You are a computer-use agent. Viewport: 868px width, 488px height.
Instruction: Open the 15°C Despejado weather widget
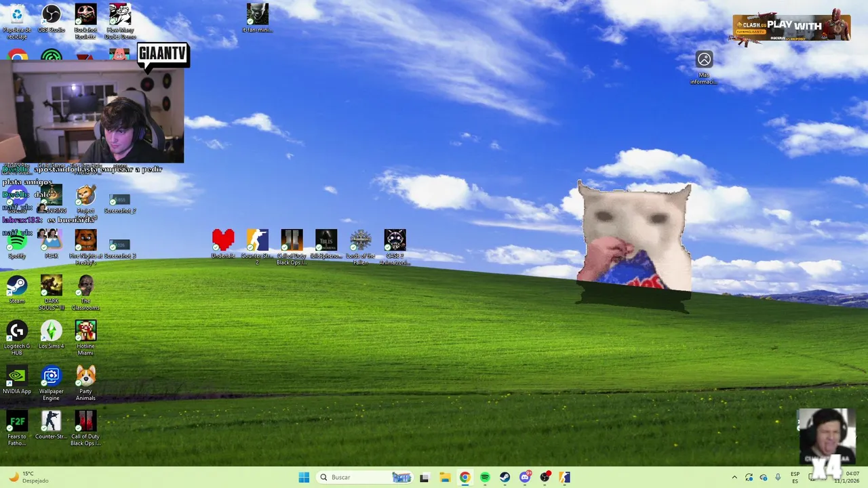[x=27, y=477]
